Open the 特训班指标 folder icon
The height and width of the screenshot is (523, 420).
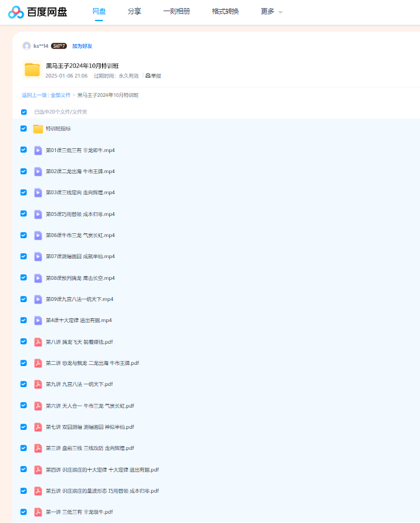38,129
